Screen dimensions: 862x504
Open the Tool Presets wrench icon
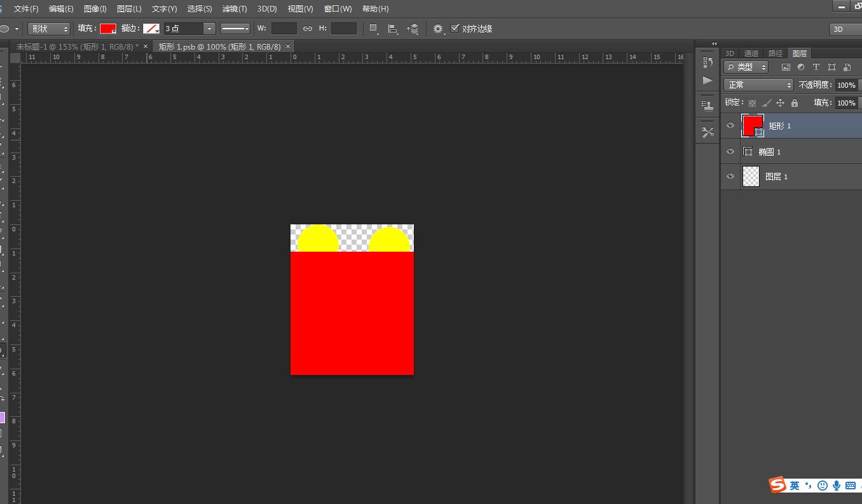[708, 132]
